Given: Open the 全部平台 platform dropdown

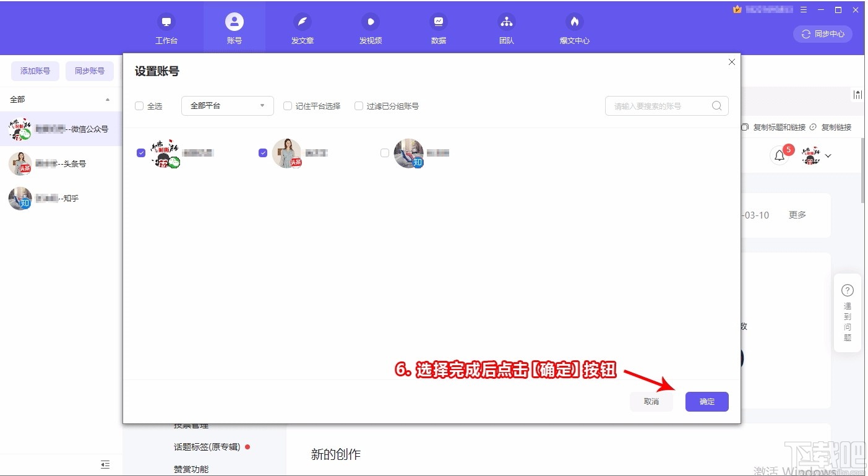Looking at the screenshot, I should 227,106.
